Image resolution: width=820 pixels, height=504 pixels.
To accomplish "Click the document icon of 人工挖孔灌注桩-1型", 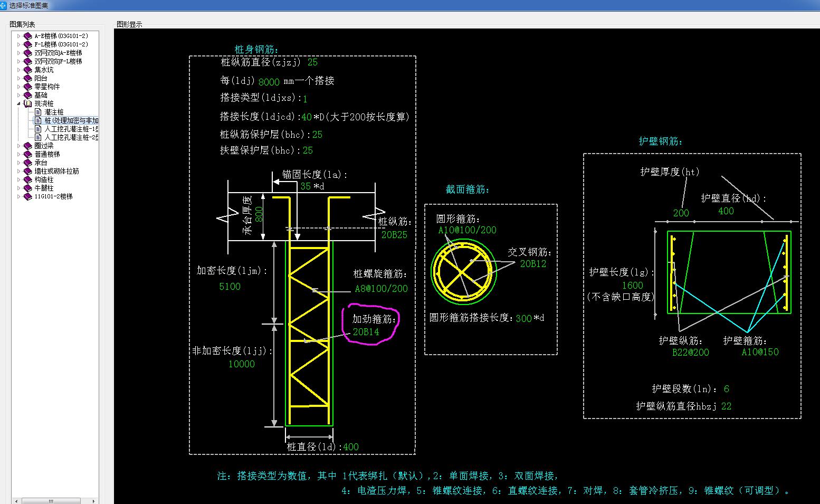I will 38,129.
